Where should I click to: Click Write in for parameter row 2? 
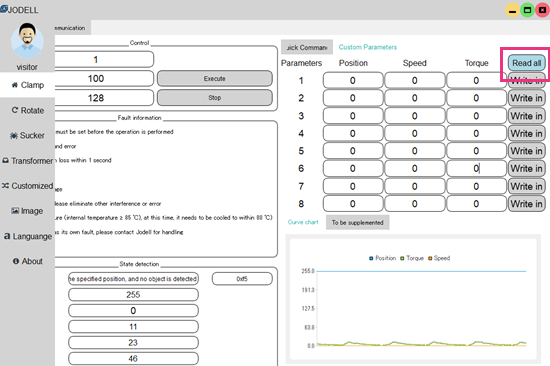[526, 98]
